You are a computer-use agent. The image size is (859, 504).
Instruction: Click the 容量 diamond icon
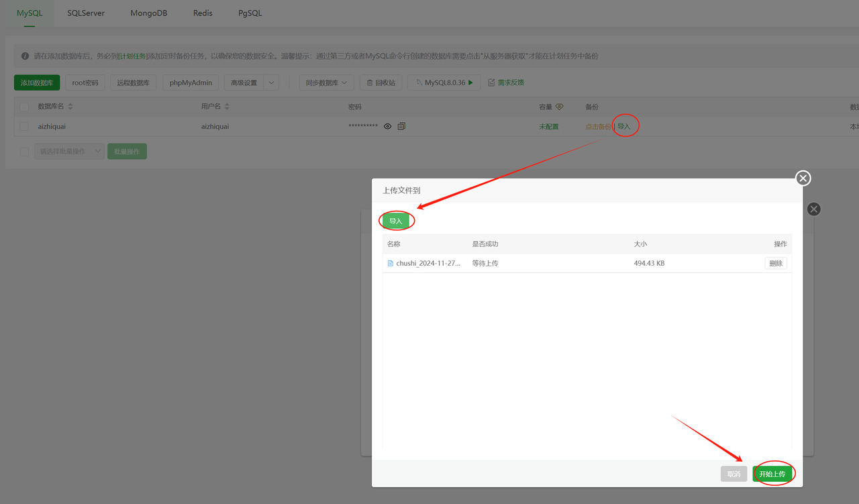(559, 107)
